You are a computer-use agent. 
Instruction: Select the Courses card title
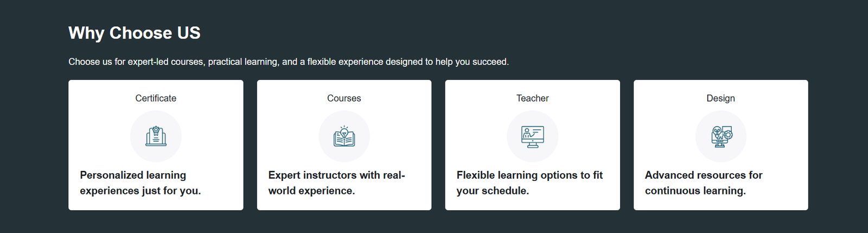344,98
